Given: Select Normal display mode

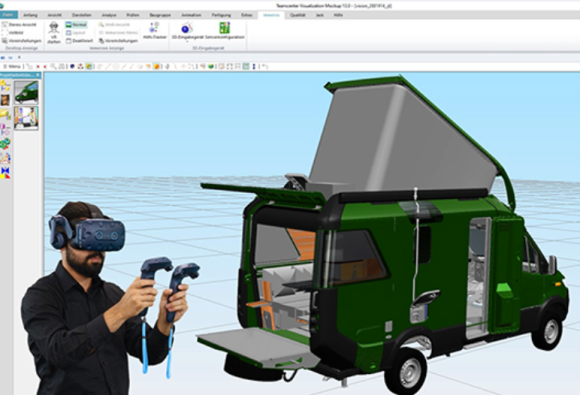Looking at the screenshot, I should coord(77,25).
